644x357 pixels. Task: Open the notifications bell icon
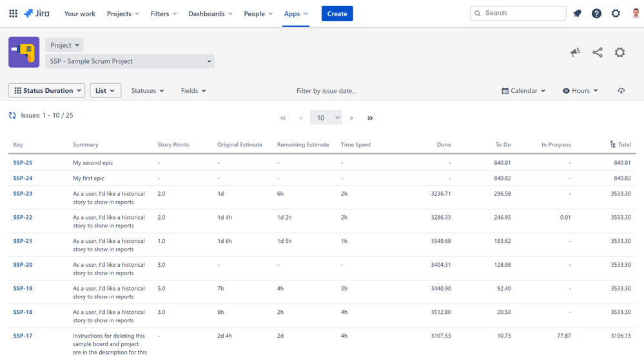tap(577, 14)
